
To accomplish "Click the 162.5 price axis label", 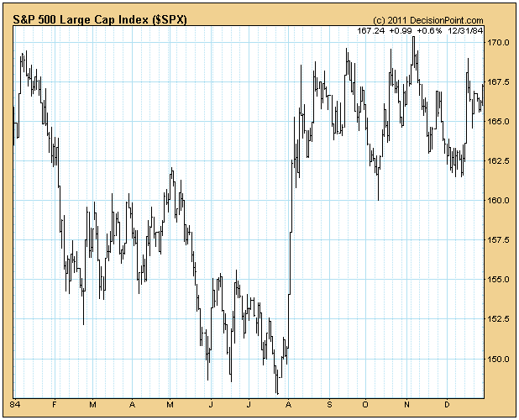I will click(497, 160).
